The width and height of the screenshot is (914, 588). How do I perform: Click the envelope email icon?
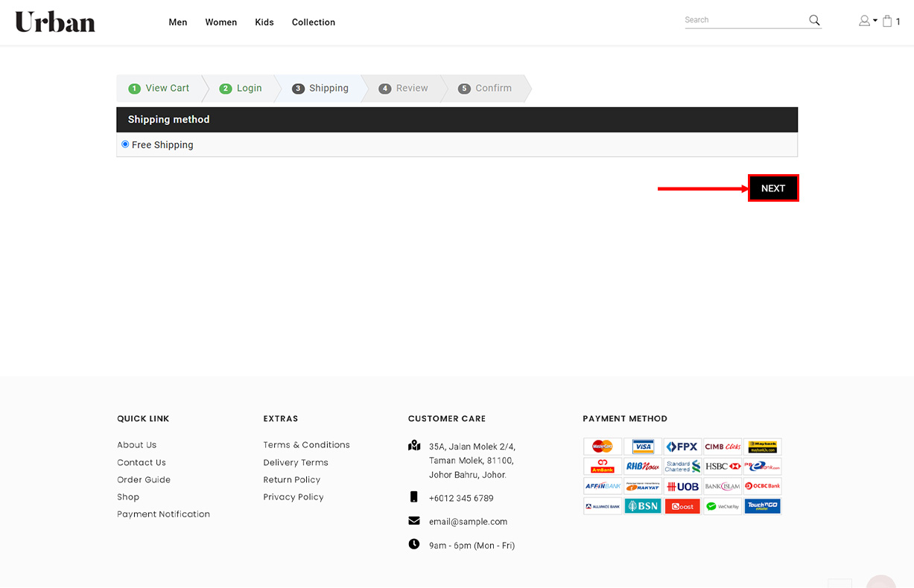414,520
